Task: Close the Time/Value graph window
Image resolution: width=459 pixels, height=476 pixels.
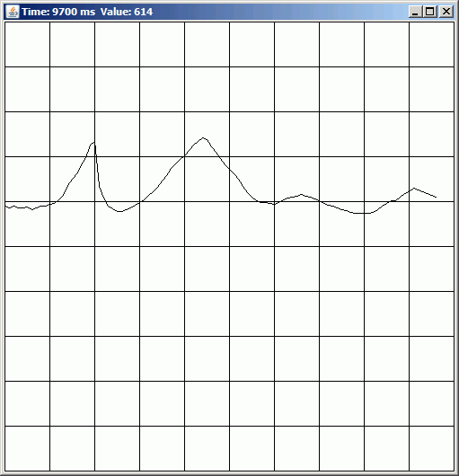Action: (x=446, y=12)
